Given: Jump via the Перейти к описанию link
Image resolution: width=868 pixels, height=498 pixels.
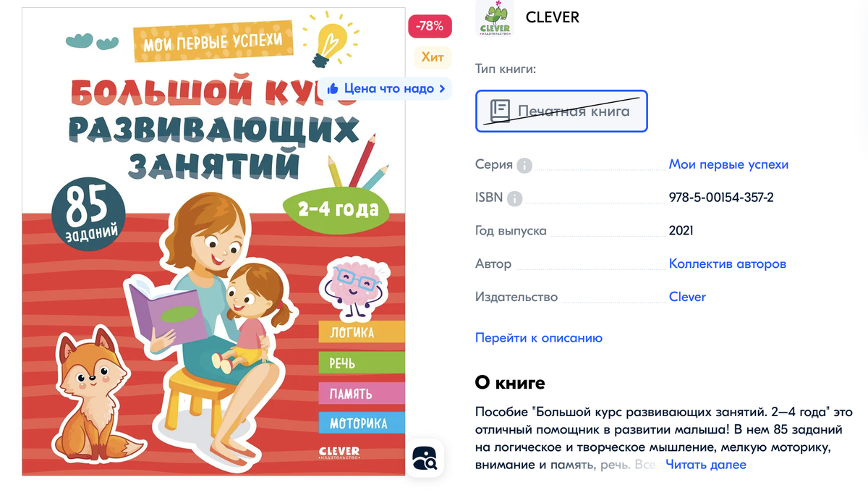Looking at the screenshot, I should (538, 338).
